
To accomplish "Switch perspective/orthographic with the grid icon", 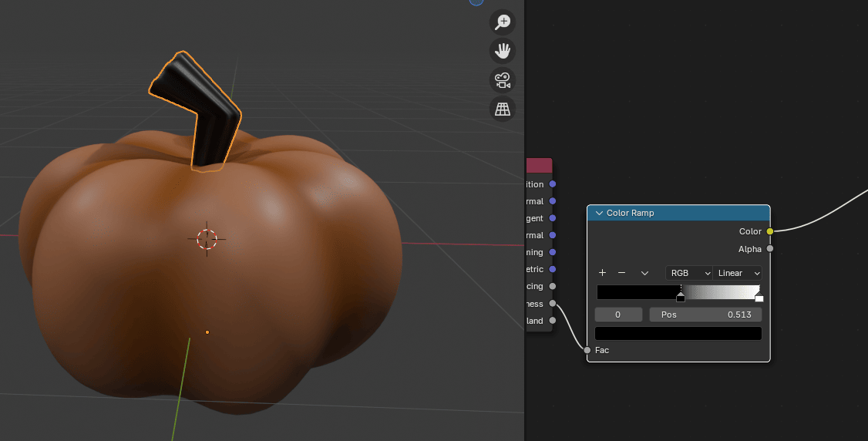I will [x=503, y=109].
